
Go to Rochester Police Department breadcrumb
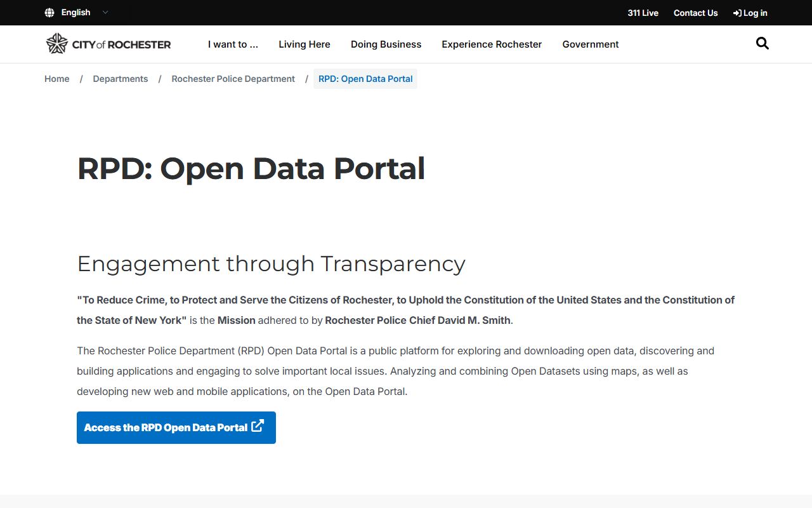[233, 79]
